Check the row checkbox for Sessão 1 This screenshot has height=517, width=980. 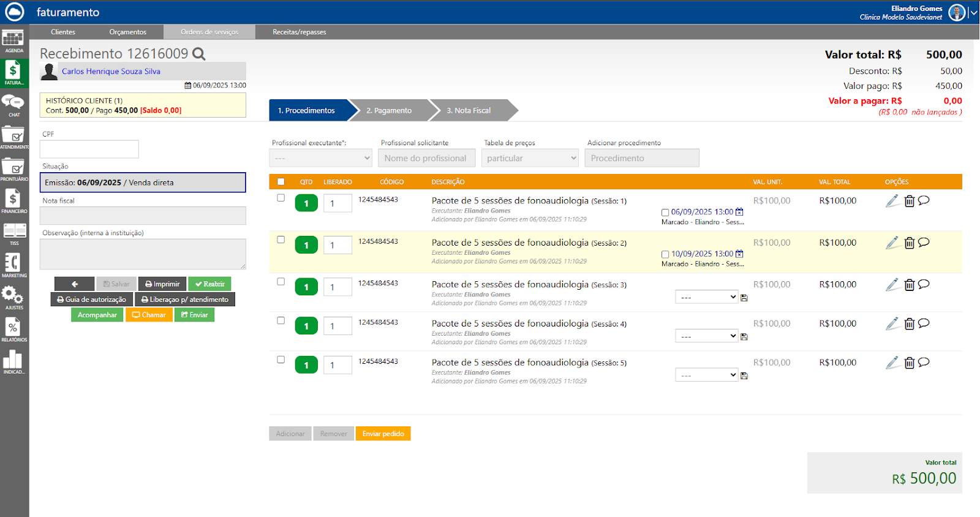point(281,198)
